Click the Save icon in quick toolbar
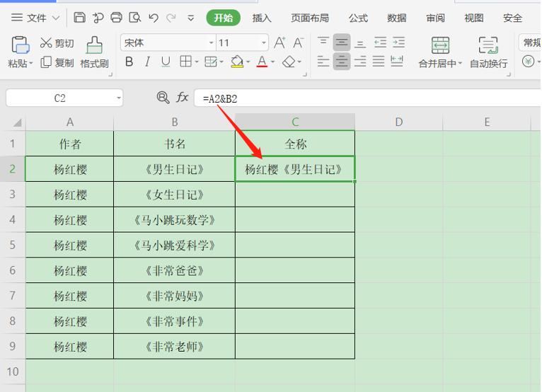This screenshot has height=392, width=542. click(x=79, y=17)
